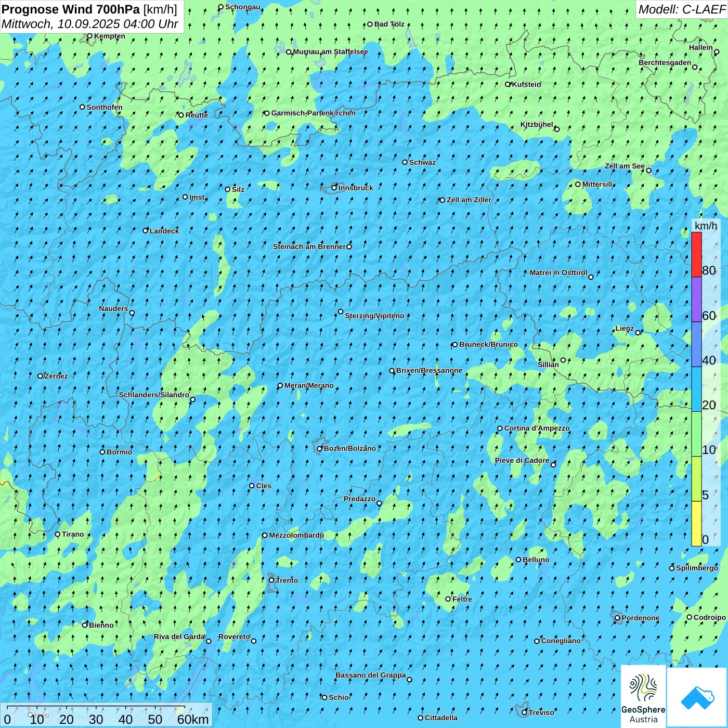This screenshot has height=728, width=728.
Task: Click the Belluno city label
Action: pyautogui.click(x=536, y=560)
